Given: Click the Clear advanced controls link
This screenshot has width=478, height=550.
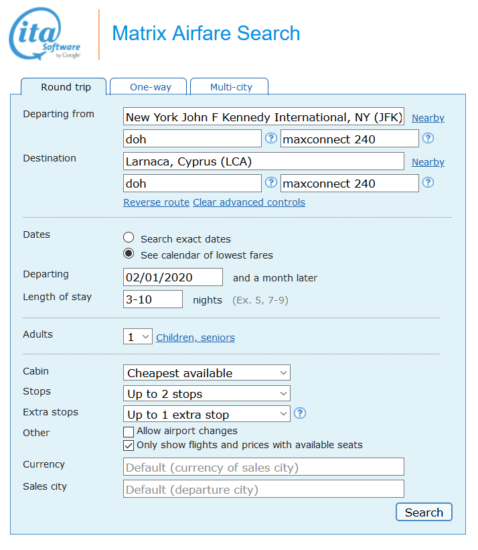Looking at the screenshot, I should click(x=249, y=202).
